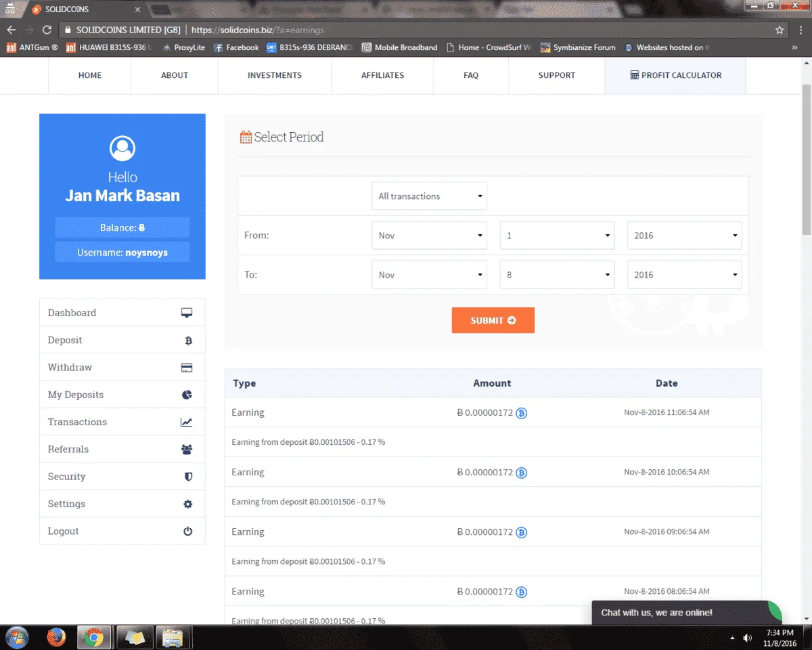Click the Chrome icon in the taskbar
812x650 pixels.
point(93,637)
